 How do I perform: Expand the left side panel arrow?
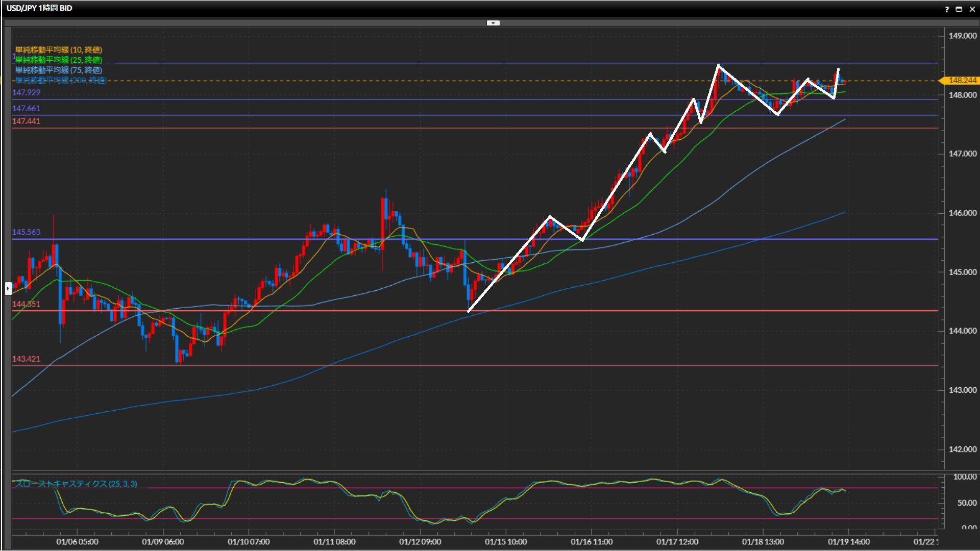click(8, 288)
